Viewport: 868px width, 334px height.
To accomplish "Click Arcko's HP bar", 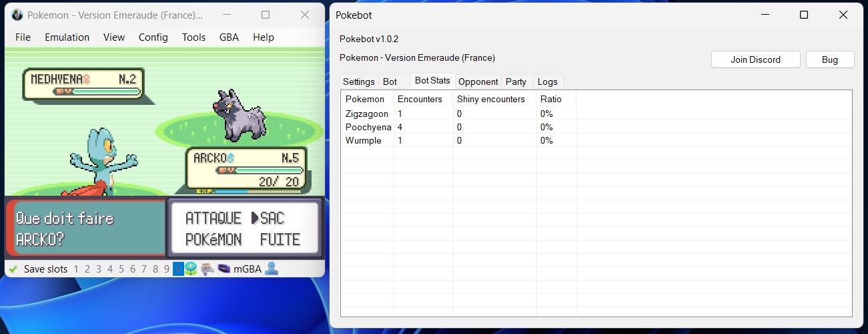I will [x=259, y=170].
